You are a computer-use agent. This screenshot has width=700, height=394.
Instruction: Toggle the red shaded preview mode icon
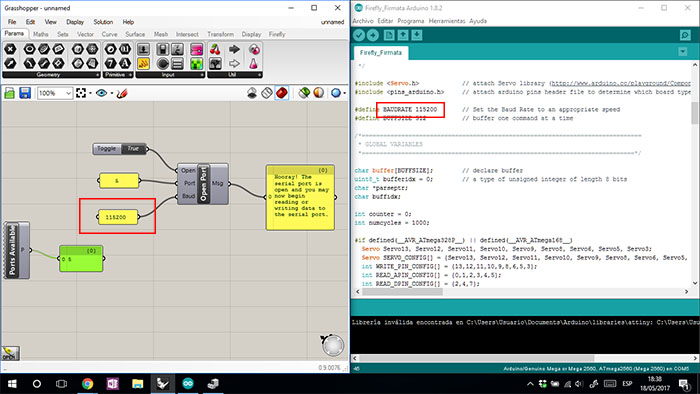coord(282,93)
